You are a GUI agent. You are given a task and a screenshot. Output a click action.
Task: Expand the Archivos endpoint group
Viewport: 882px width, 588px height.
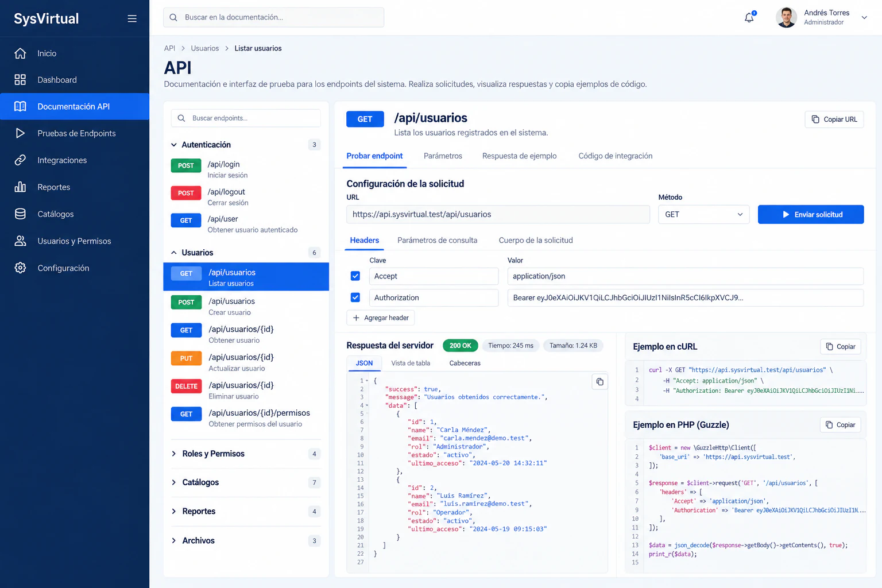pyautogui.click(x=174, y=541)
